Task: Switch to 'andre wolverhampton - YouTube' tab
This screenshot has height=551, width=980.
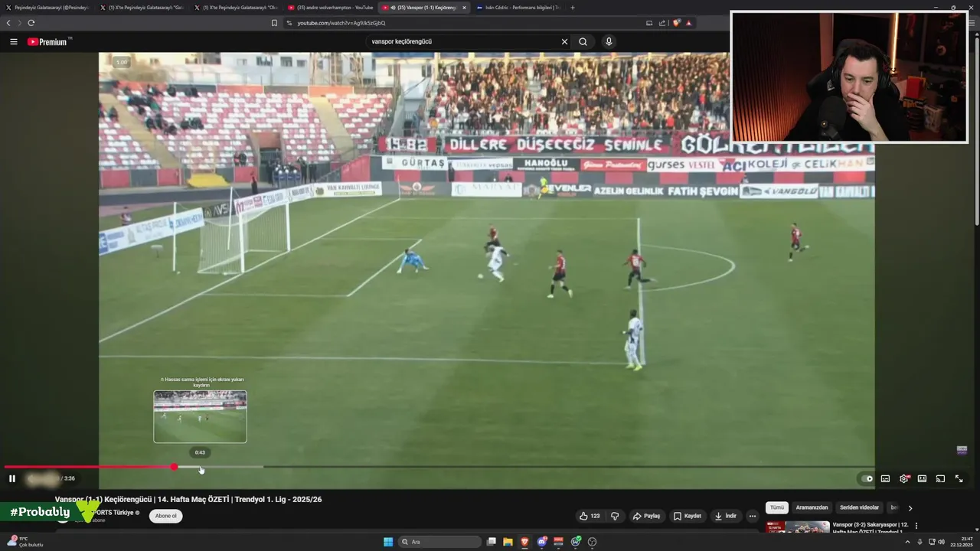Action: click(x=329, y=8)
